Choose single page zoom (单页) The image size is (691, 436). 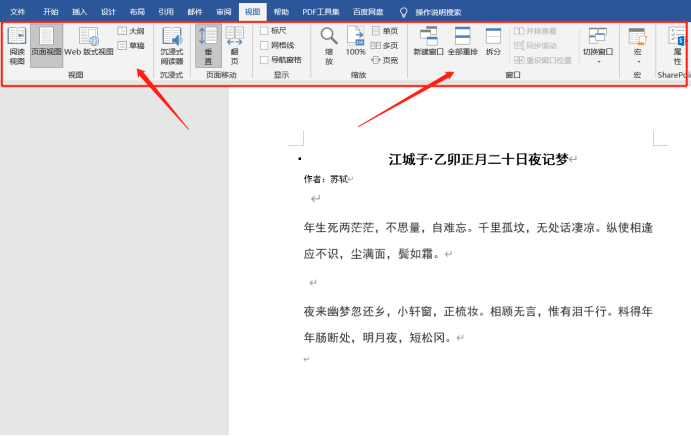click(x=385, y=31)
